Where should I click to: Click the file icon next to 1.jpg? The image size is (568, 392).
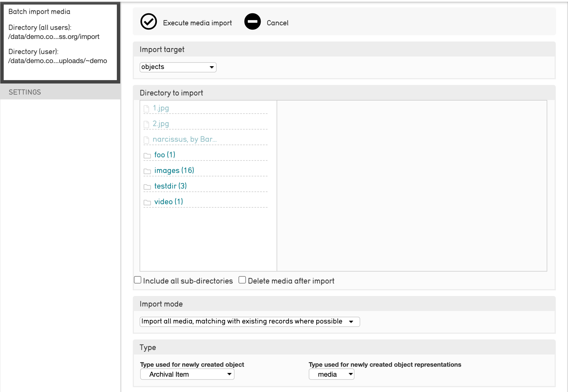146,109
